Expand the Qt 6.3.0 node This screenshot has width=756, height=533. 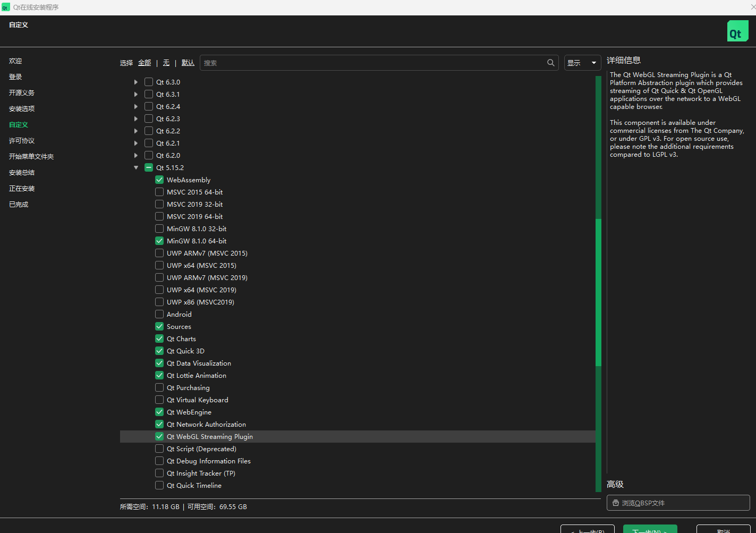[x=136, y=82]
